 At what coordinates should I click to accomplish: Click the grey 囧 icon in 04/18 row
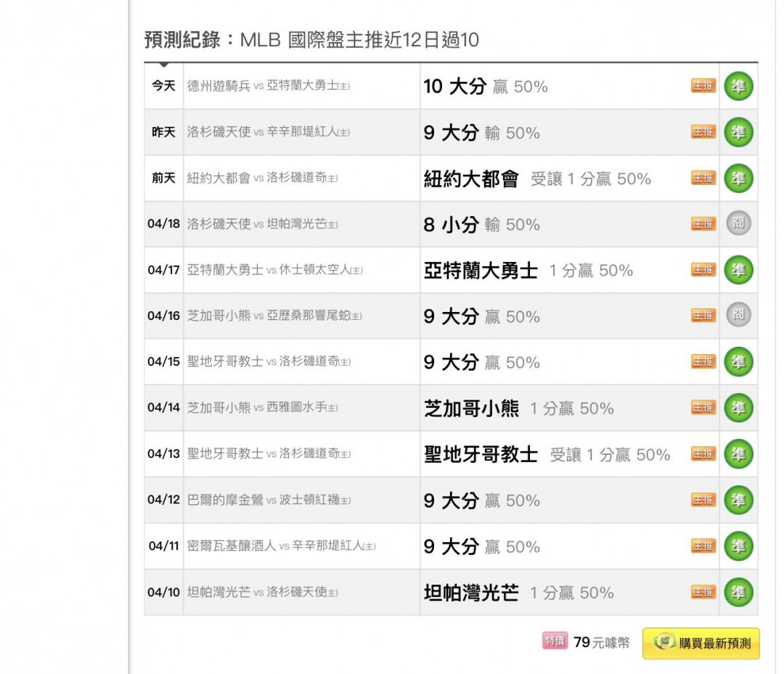pyautogui.click(x=738, y=223)
